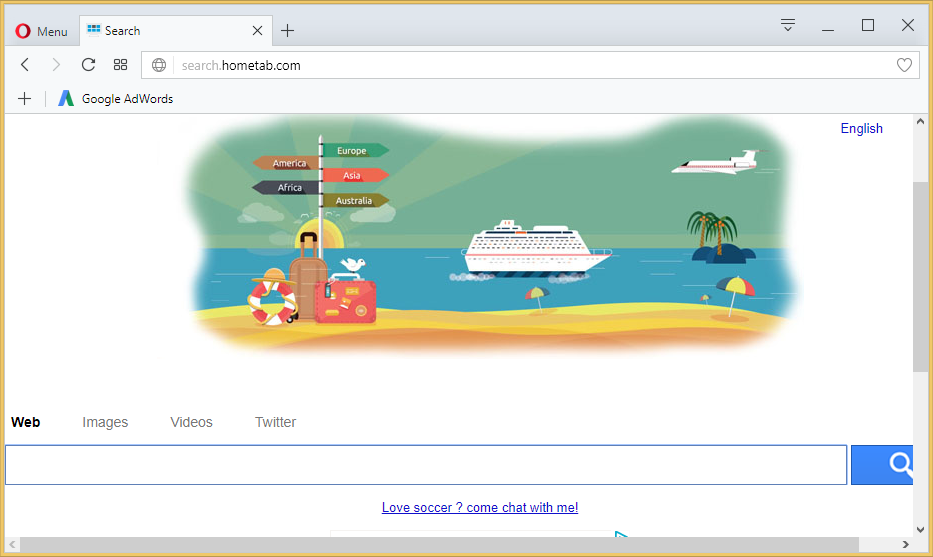Image resolution: width=933 pixels, height=557 pixels.
Task: Select the Images search category
Action: tap(105, 422)
